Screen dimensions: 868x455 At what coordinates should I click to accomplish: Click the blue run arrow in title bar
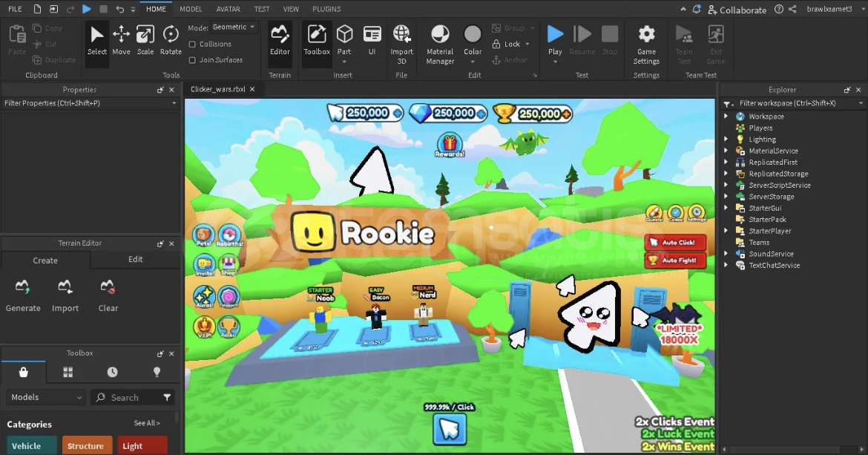point(86,9)
